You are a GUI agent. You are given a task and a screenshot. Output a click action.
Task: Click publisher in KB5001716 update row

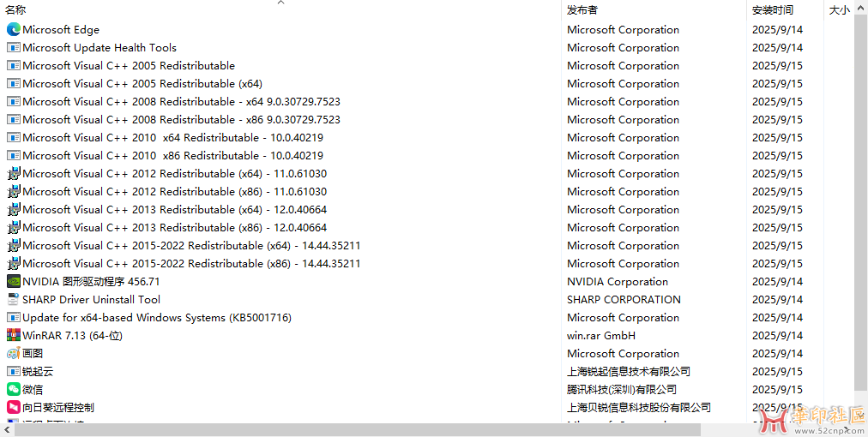point(623,318)
